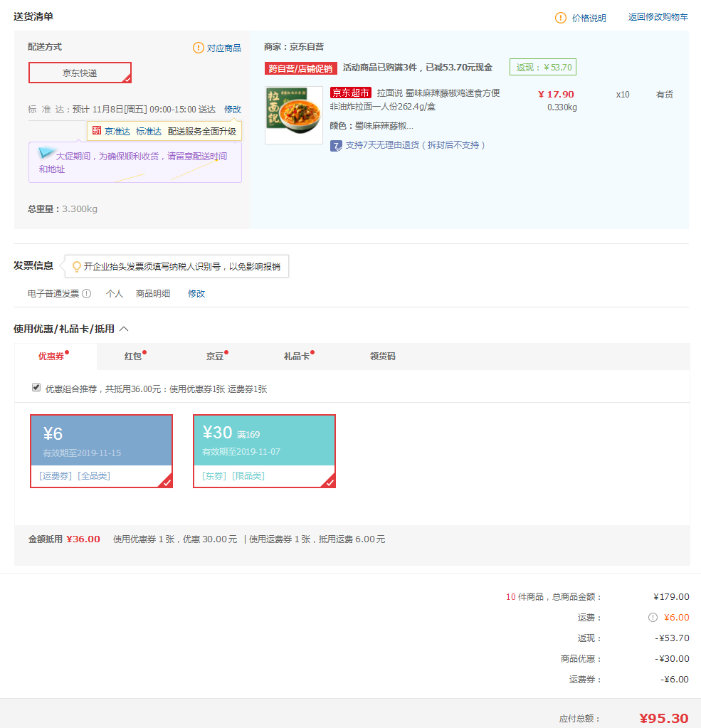Click the 7-day return badge icon
The height and width of the screenshot is (728, 701).
point(336,146)
